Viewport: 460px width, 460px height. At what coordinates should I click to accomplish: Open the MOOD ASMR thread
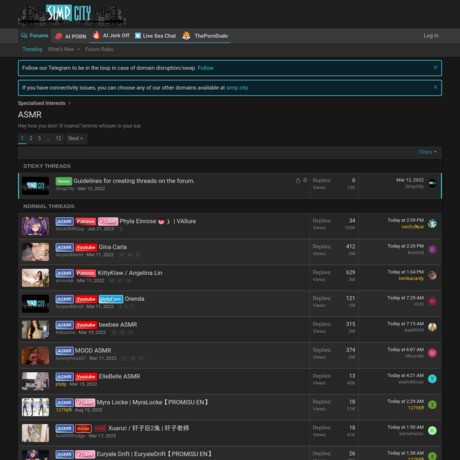point(93,351)
